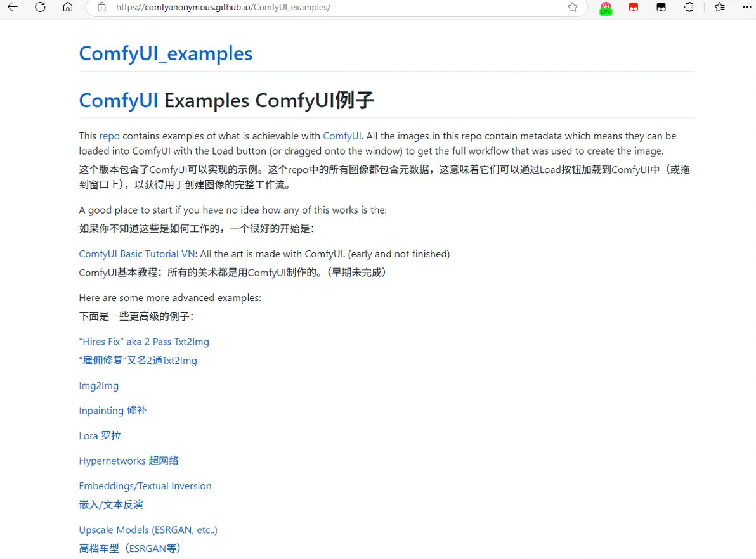
Task: Select the paragraph starting 这个版本包含了ComfyUI
Action: (x=384, y=177)
